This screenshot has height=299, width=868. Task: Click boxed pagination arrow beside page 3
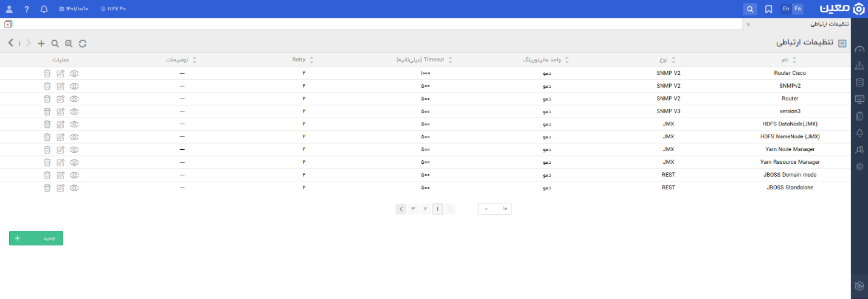coord(401,209)
